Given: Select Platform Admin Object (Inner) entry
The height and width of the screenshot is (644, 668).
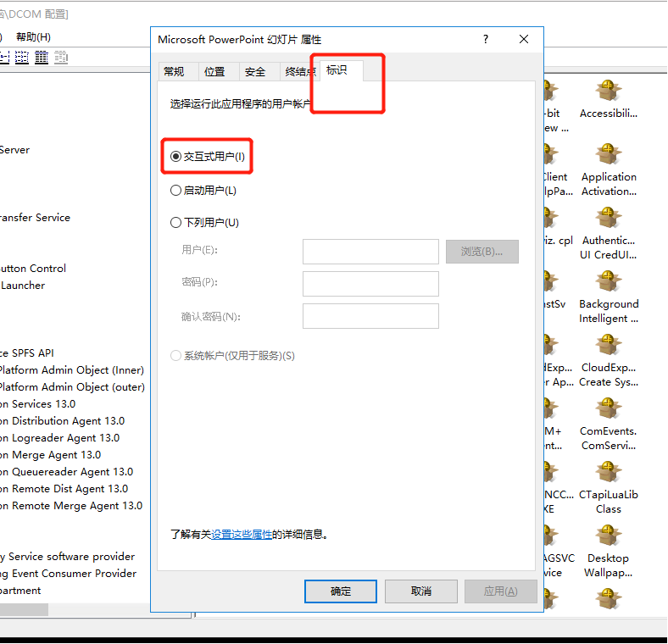Looking at the screenshot, I should (72, 369).
